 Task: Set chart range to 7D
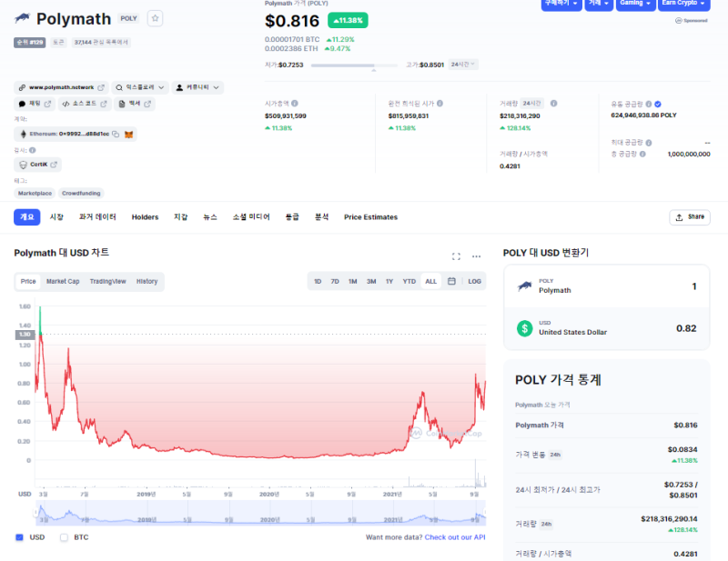click(x=335, y=282)
